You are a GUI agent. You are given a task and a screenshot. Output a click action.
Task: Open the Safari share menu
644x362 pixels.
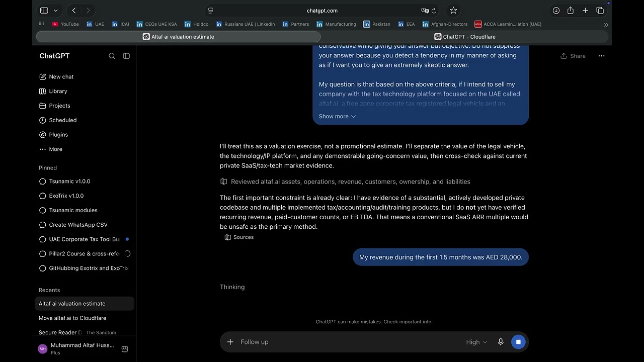571,10
